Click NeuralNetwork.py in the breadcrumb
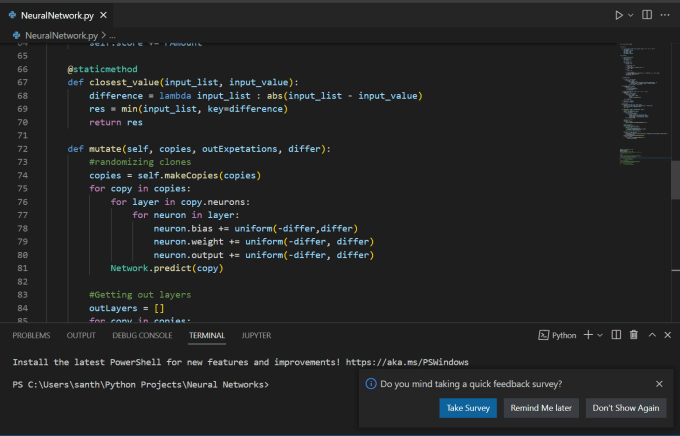The image size is (680, 436). coord(61,36)
